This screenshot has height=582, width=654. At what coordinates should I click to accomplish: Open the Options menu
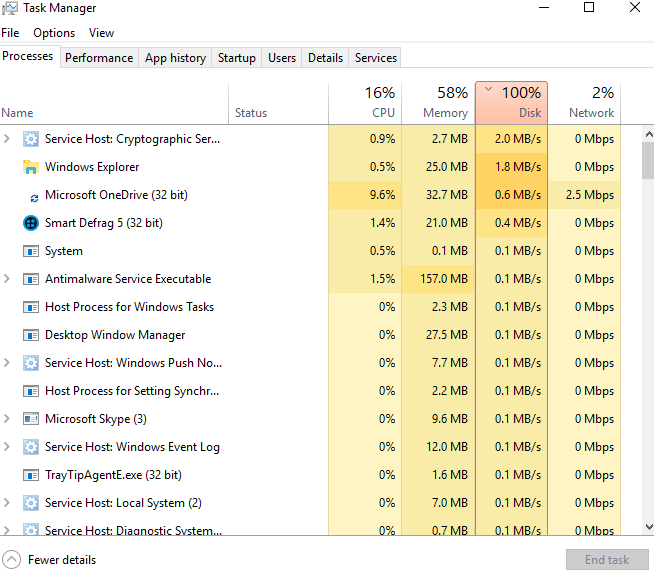[54, 33]
